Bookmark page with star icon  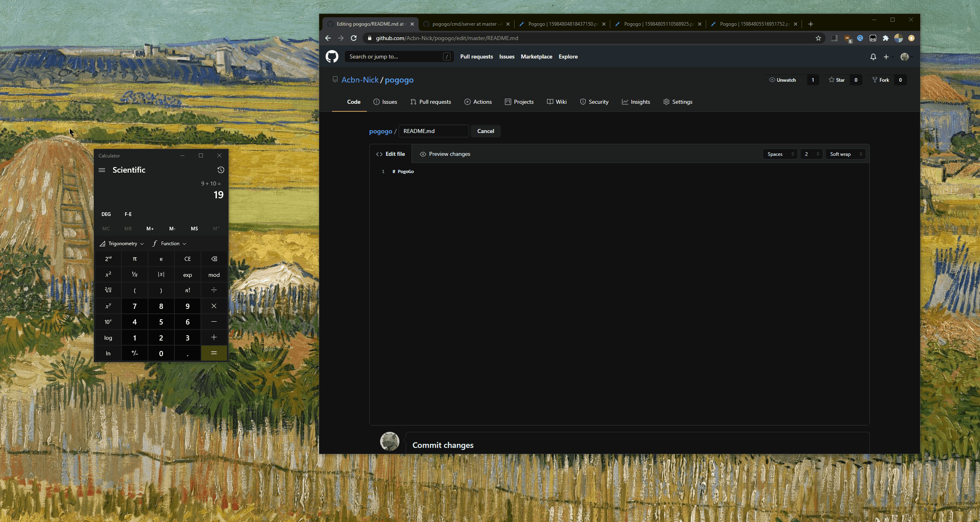click(818, 38)
